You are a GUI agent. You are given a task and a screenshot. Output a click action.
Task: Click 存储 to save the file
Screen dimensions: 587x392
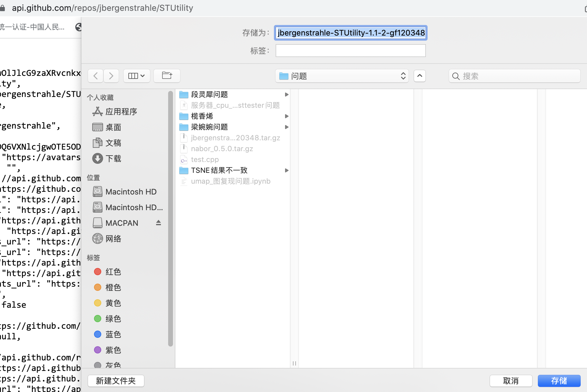[x=559, y=381]
